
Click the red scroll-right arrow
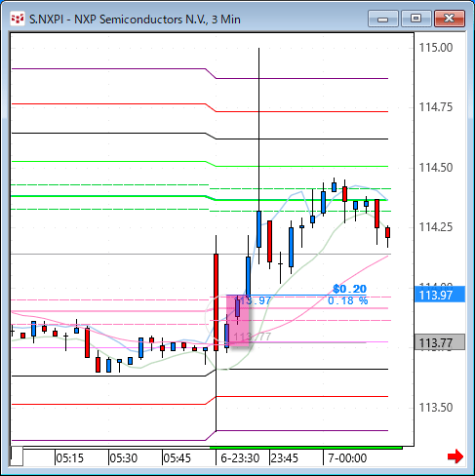[x=455, y=456]
